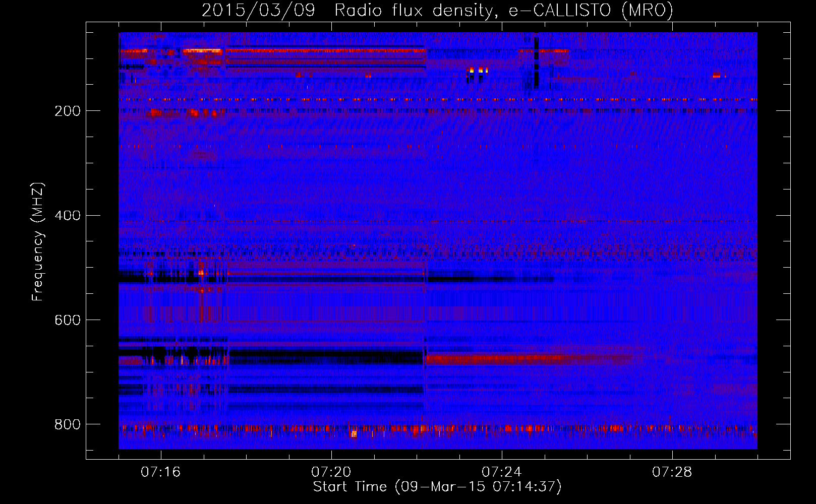
Task: Click the 200 frequency tick label
Action: click(x=68, y=111)
